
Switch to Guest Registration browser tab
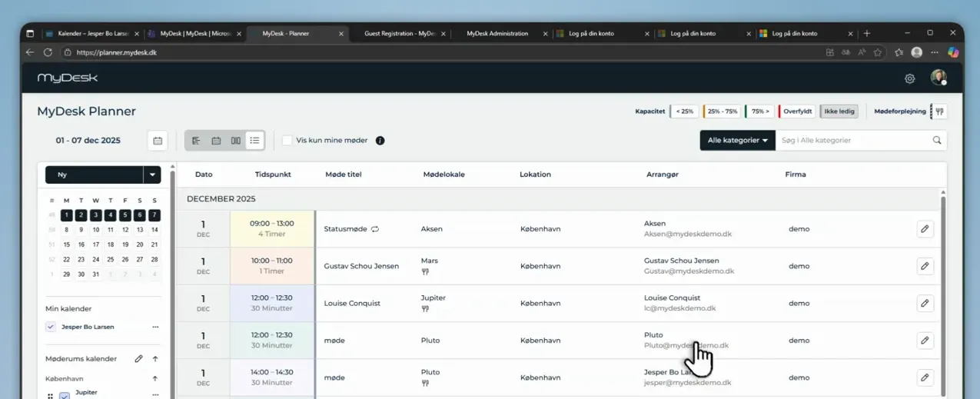pos(400,34)
